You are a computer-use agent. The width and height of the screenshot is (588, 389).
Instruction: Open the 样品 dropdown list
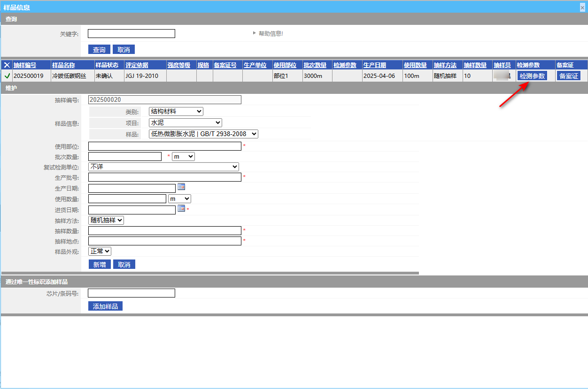(x=203, y=134)
